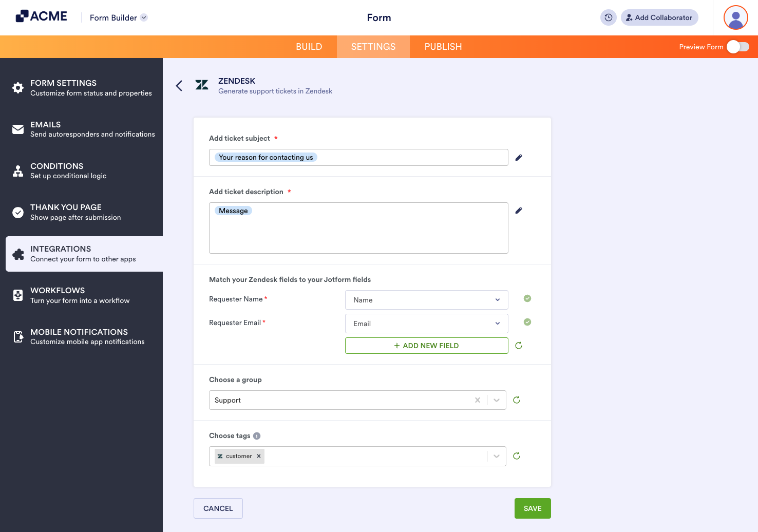Enable the Preview Form toggle
758x532 pixels.
click(737, 46)
